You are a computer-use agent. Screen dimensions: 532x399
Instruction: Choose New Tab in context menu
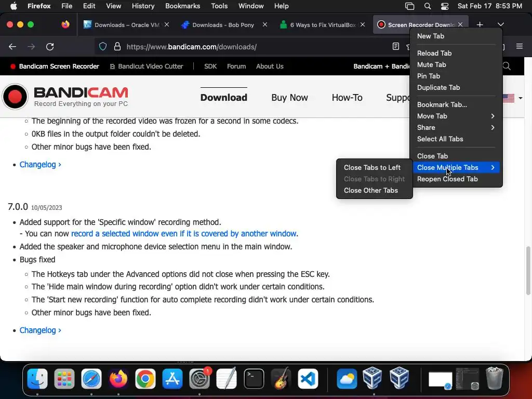pos(456,36)
